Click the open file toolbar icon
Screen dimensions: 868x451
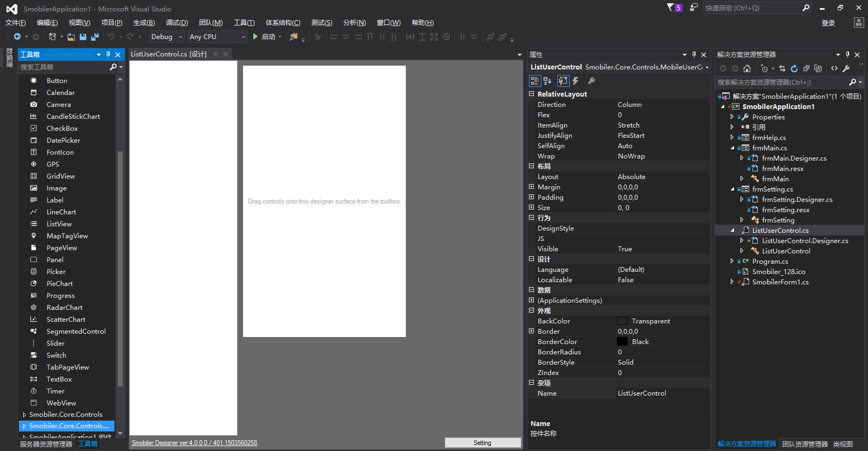(71, 36)
